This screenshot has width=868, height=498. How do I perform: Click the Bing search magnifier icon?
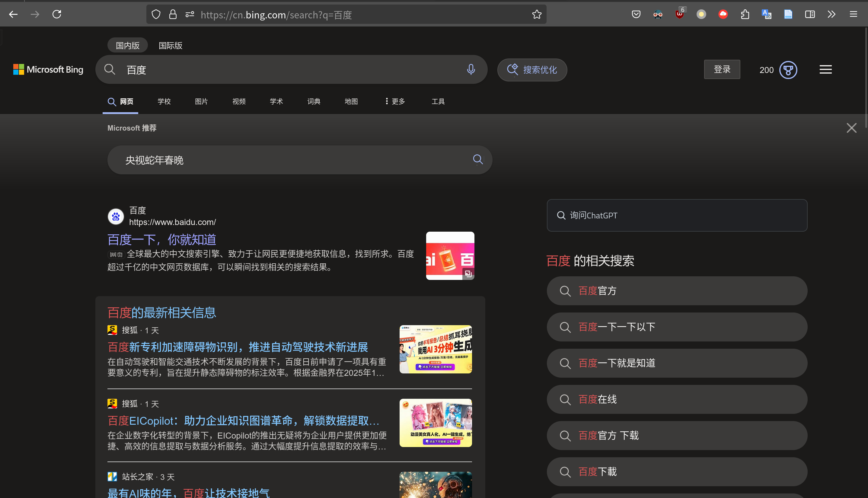coord(110,69)
